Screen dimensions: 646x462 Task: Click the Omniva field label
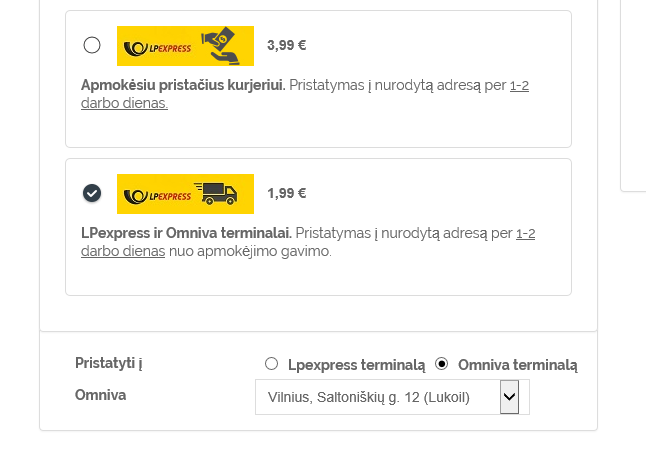101,396
